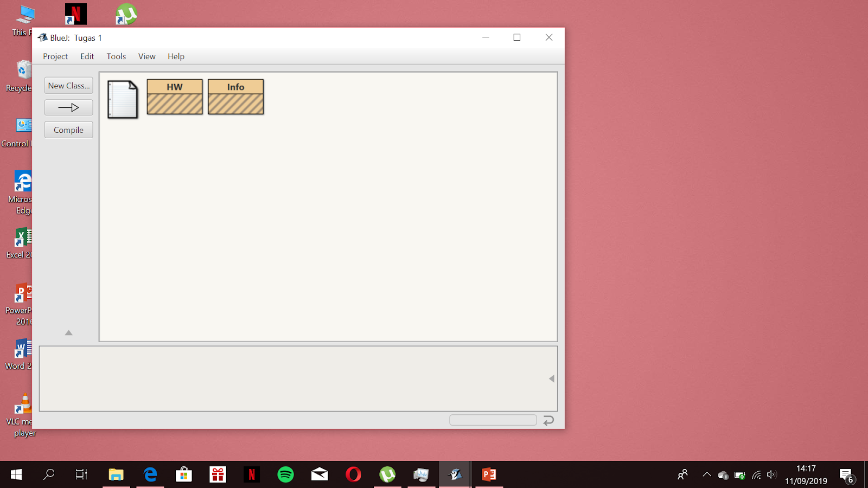This screenshot has width=868, height=488.
Task: Select the HW class diagram icon
Action: tap(174, 97)
